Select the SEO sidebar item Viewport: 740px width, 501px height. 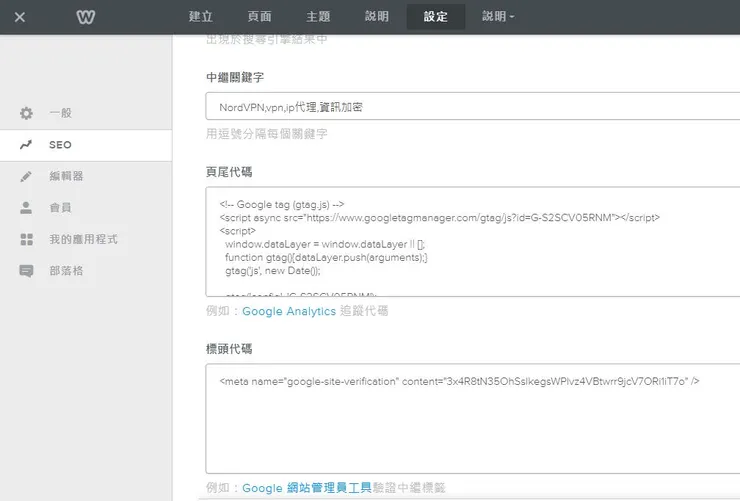point(86,145)
